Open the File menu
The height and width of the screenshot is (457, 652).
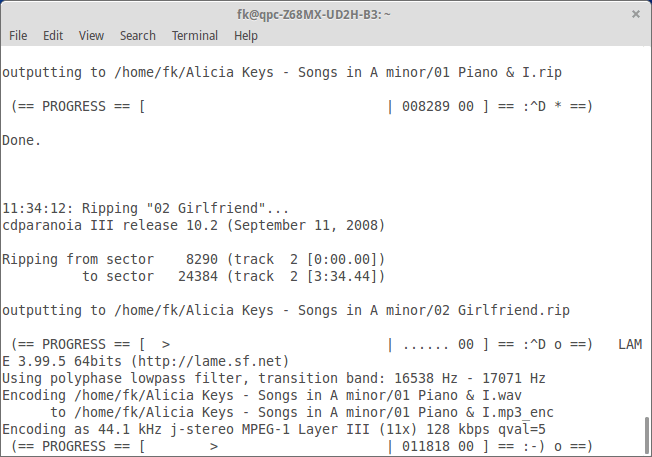coord(18,35)
